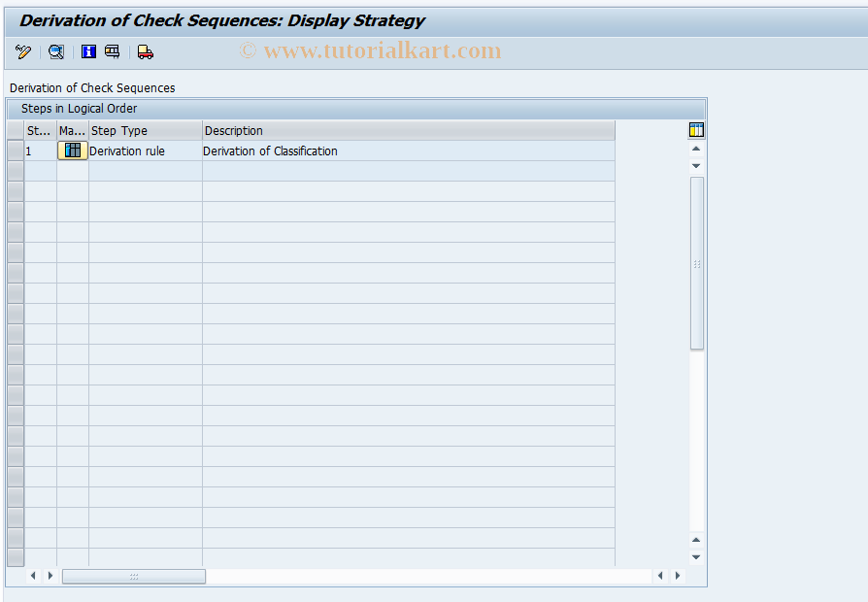Screen dimensions: 868x602
Task: Click the lower scroll-up arrow beside the table
Action: click(x=696, y=540)
